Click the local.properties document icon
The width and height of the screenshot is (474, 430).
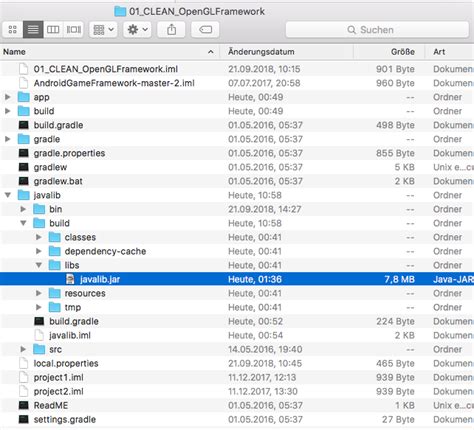(23, 363)
